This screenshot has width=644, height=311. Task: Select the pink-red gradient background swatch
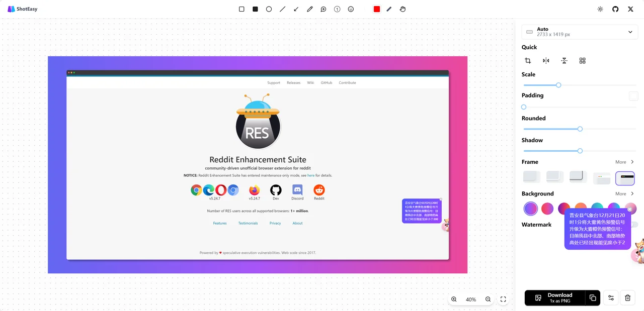547,208
